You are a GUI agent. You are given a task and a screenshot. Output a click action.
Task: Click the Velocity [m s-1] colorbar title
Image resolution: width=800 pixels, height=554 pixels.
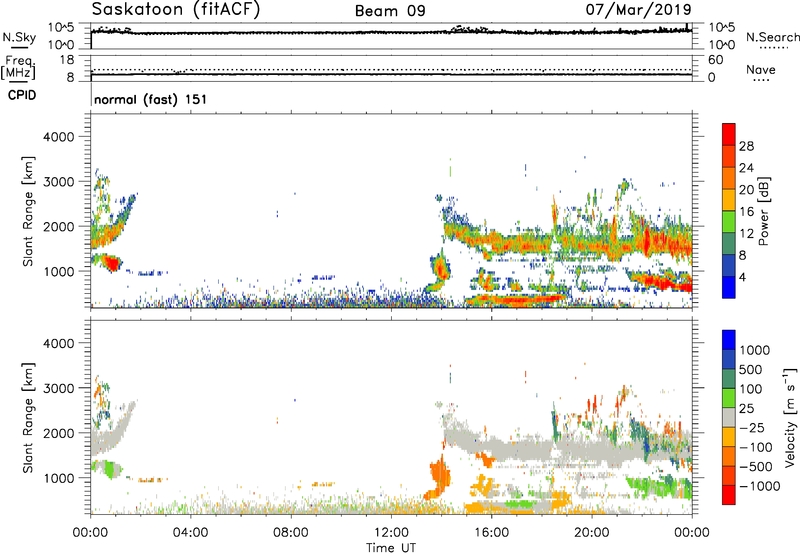pyautogui.click(x=790, y=417)
